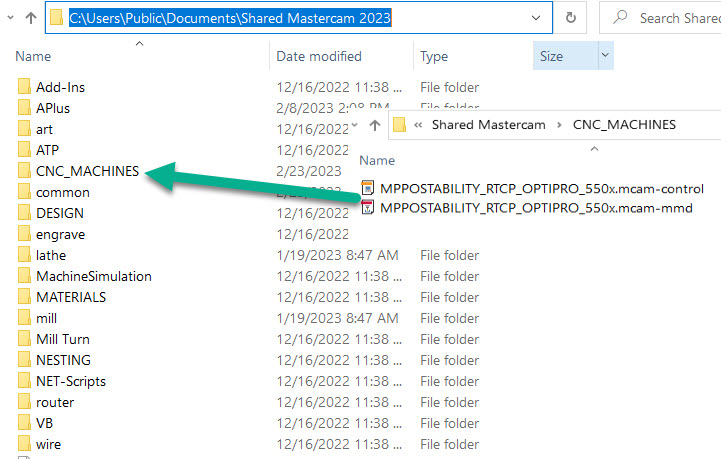Click the mcam-control file icon
The image size is (721, 459).
click(x=367, y=188)
